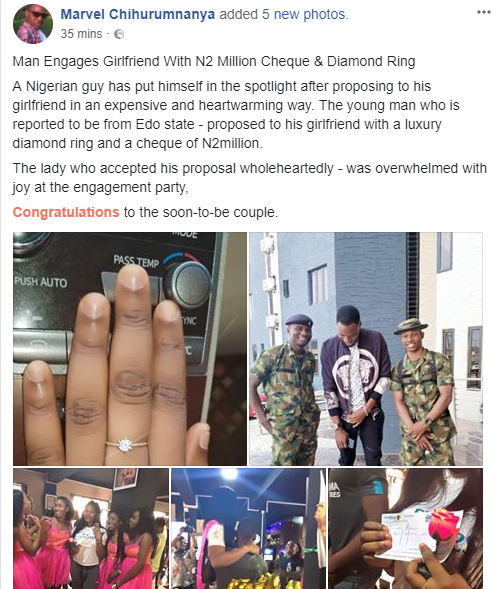View the ladies in pink dresses photo
496x589 pixels.
[x=91, y=529]
